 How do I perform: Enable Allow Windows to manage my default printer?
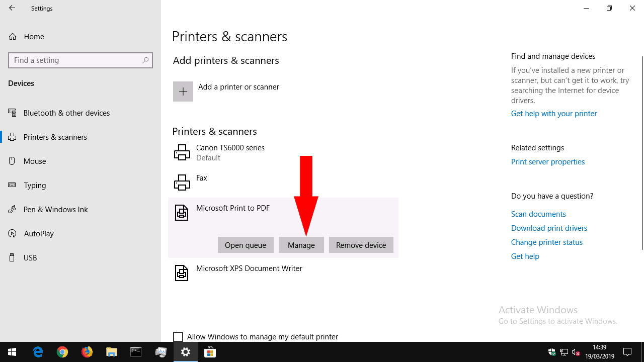pos(178,337)
